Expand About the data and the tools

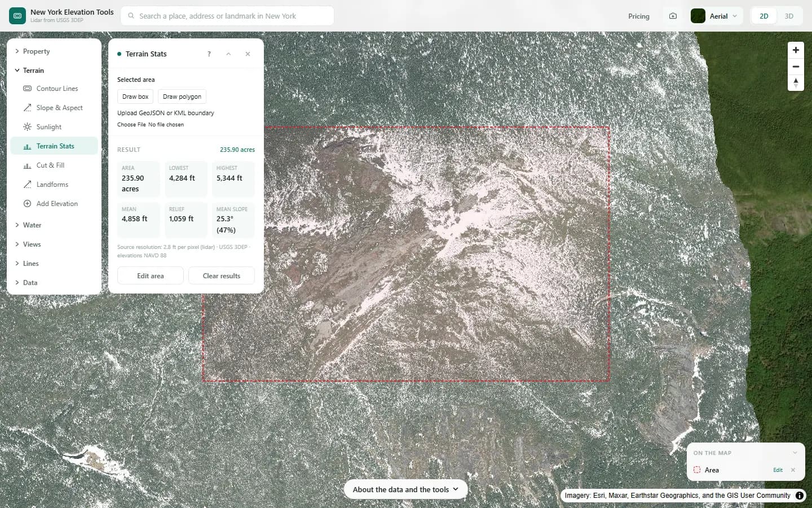point(405,489)
